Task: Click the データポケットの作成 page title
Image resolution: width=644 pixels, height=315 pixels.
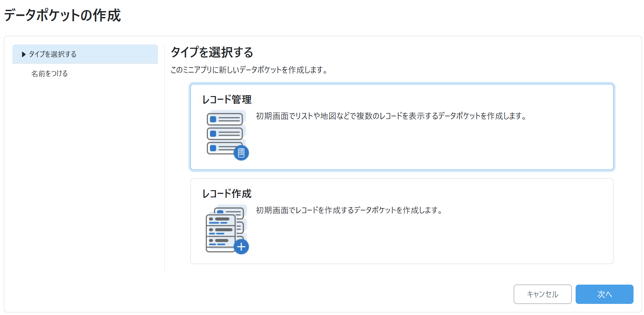Action: (63, 15)
